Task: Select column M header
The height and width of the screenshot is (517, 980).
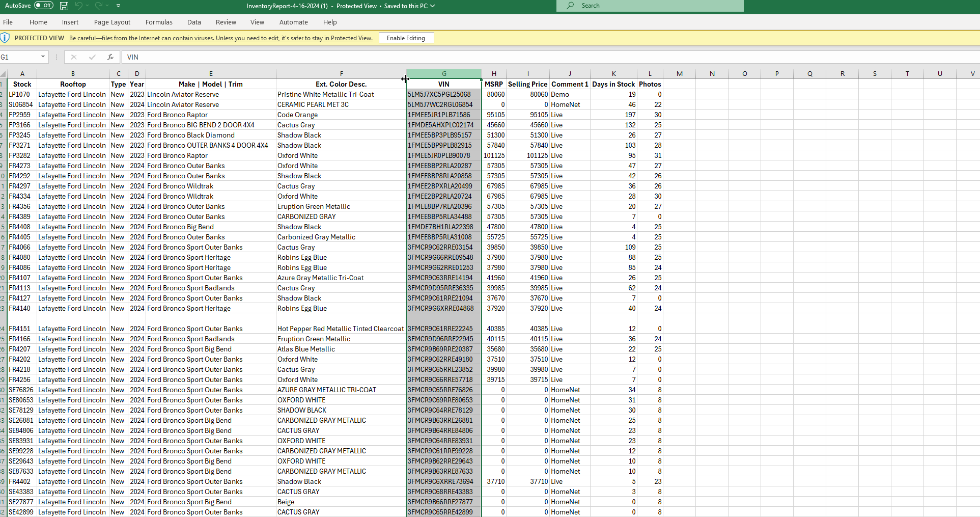Action: [x=680, y=74]
